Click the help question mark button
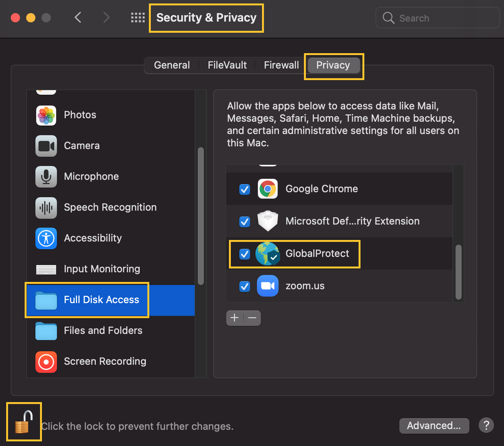The width and height of the screenshot is (504, 446). (486, 426)
